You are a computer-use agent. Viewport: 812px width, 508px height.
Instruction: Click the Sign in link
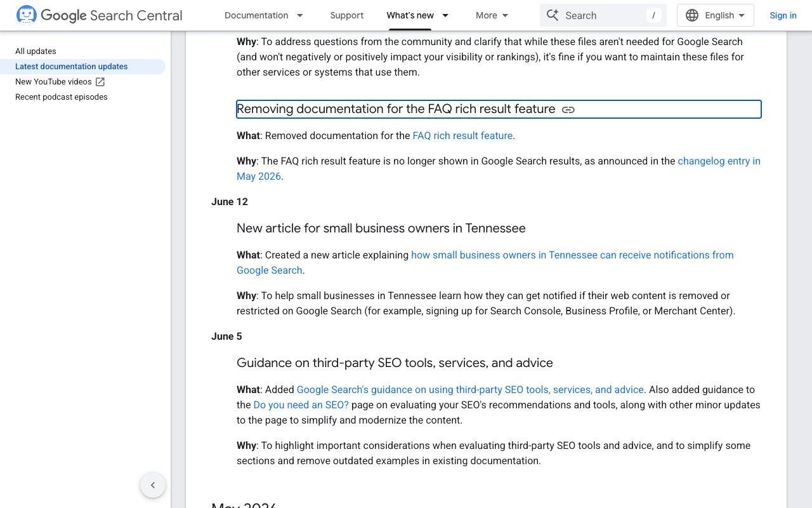[783, 15]
